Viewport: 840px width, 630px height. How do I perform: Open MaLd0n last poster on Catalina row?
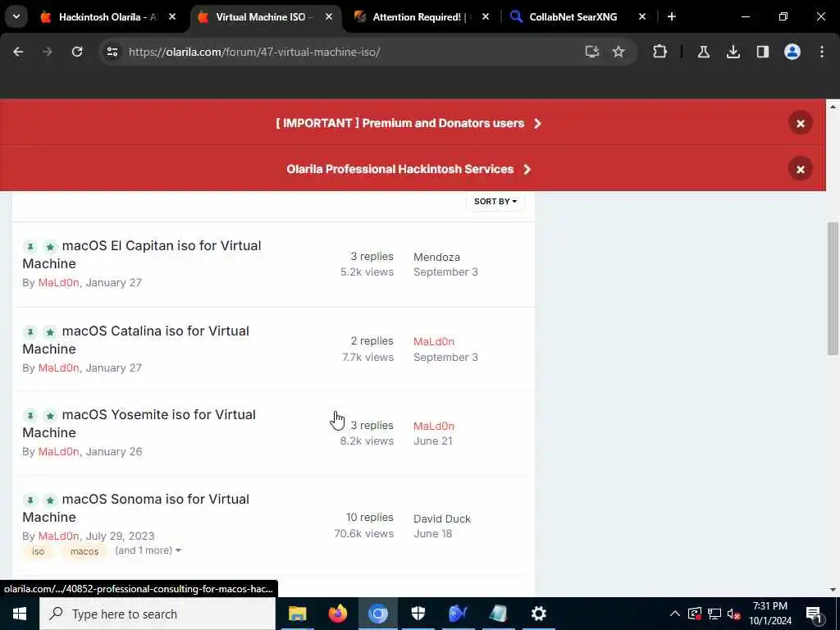click(434, 341)
